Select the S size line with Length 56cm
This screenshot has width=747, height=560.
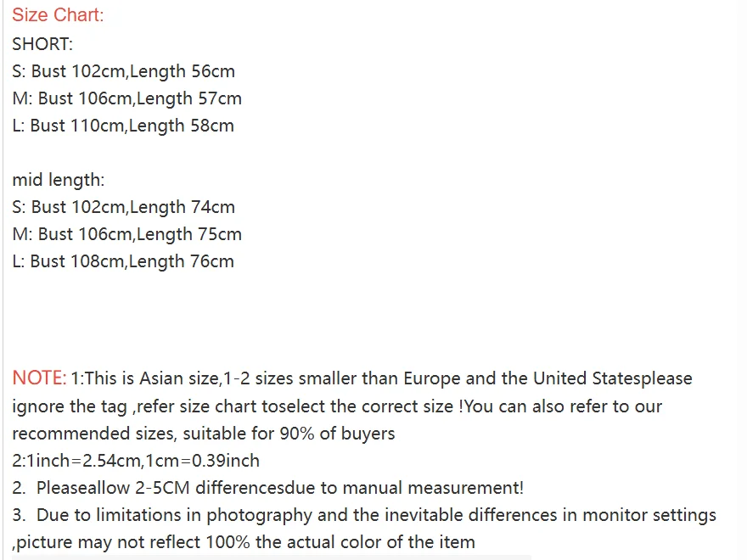click(123, 71)
